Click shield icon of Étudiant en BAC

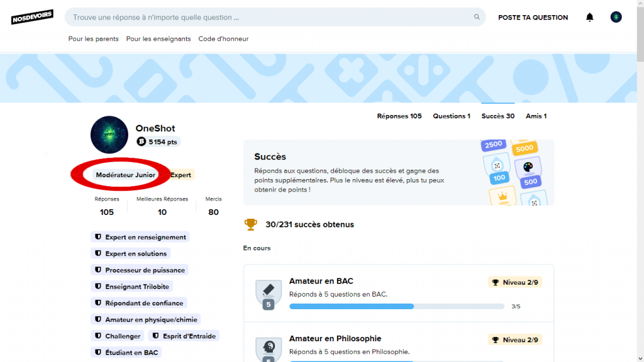click(97, 352)
